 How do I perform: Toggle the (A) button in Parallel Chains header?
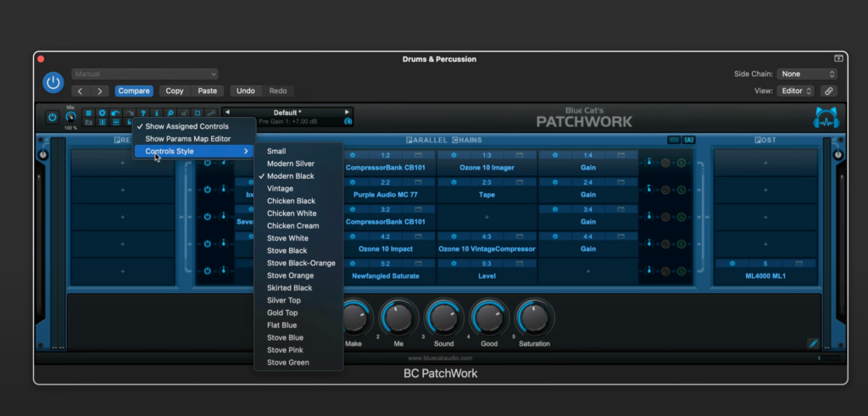pyautogui.click(x=688, y=140)
